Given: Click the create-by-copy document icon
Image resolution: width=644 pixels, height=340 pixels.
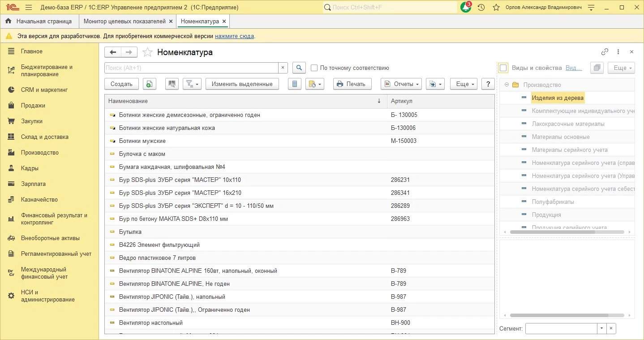Looking at the screenshot, I should coord(149,84).
